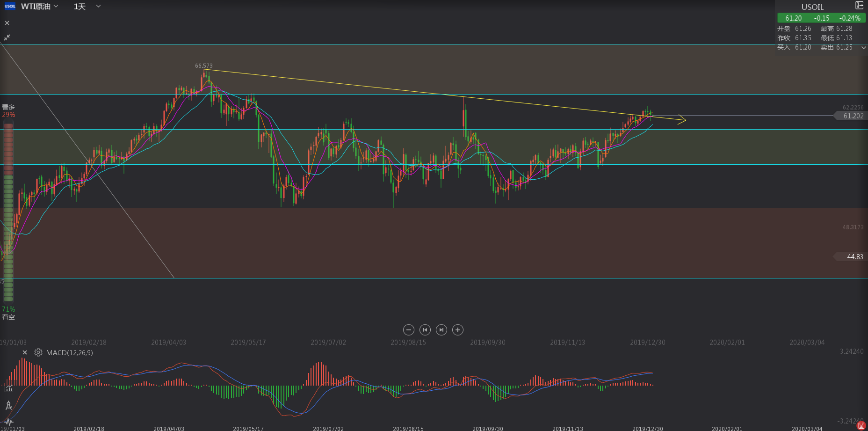The height and width of the screenshot is (431, 868).
Task: Click the bullish/bearish sentiment bar
Action: 8,212
